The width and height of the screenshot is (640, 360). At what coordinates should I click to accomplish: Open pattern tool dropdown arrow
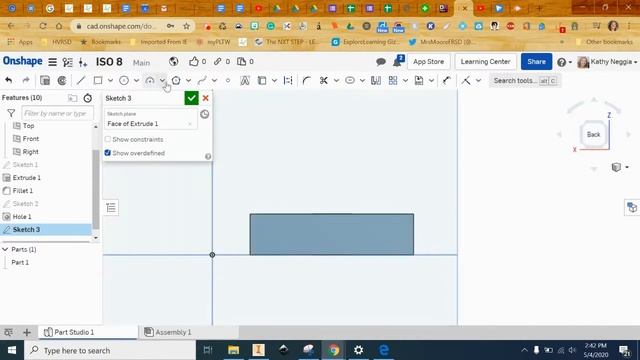pos(405,80)
